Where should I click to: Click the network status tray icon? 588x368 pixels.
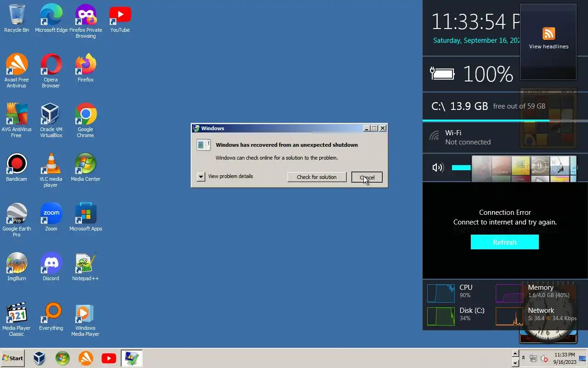pyautogui.click(x=533, y=358)
